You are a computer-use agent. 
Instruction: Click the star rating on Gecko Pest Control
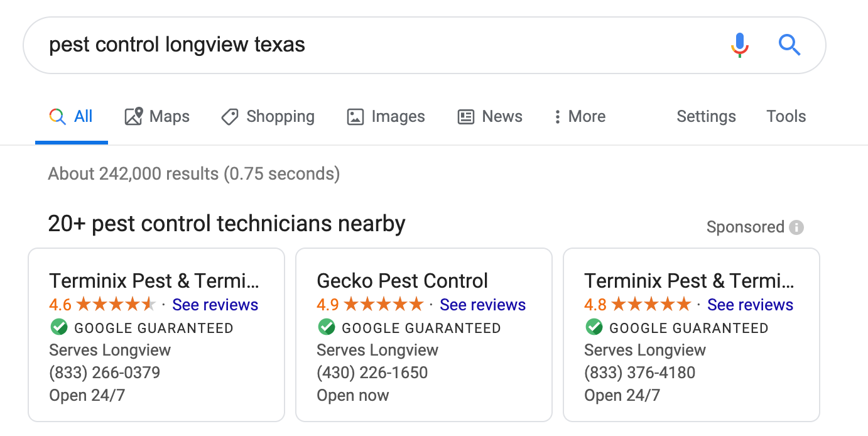click(x=383, y=305)
